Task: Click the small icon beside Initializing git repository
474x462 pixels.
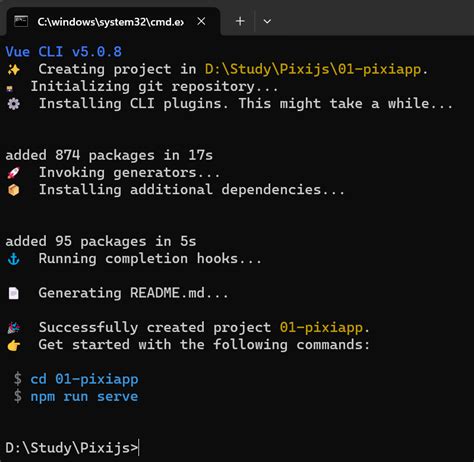Action: [x=10, y=88]
